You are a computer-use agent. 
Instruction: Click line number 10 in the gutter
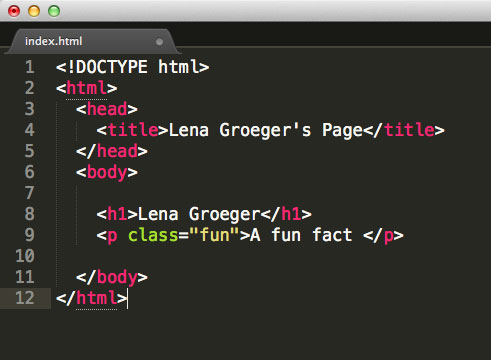(x=25, y=256)
